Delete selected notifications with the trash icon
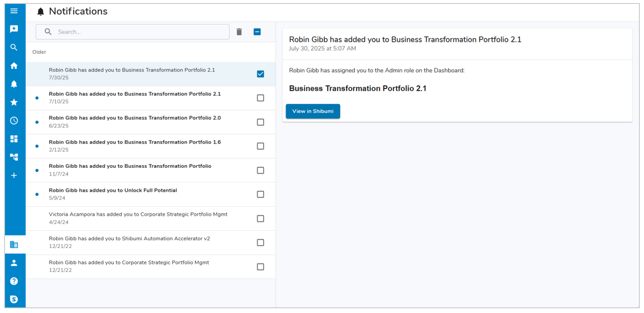This screenshot has height=313, width=644. click(239, 32)
